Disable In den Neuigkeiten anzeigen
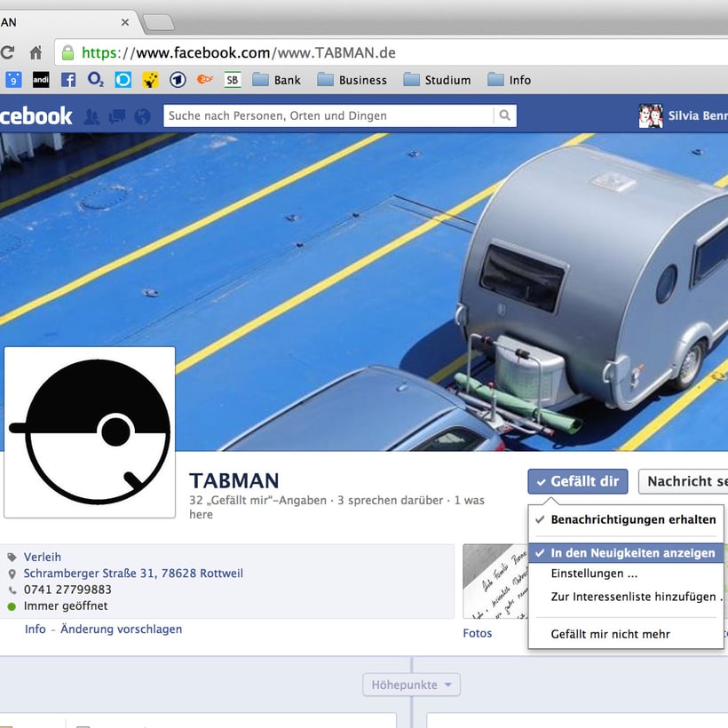 pos(634,552)
